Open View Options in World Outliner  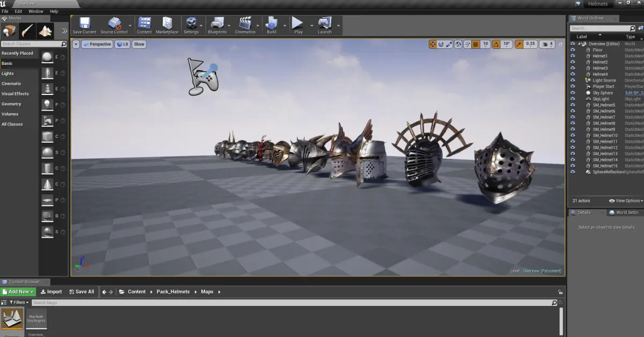pyautogui.click(x=626, y=201)
